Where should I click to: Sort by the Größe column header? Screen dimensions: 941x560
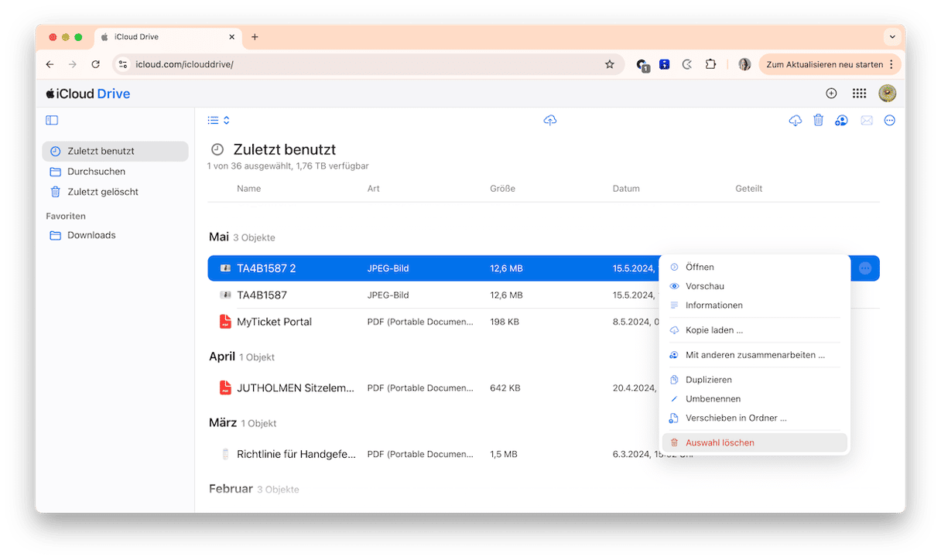[502, 189]
